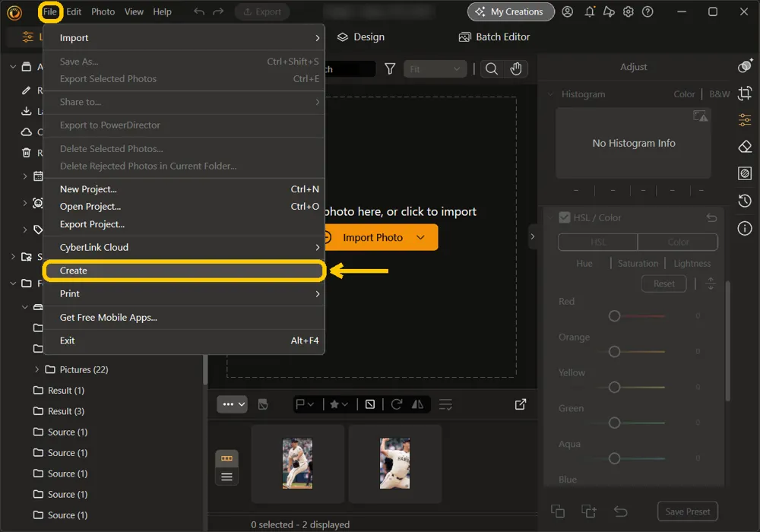Open the Help menu
Viewport: 760px width, 532px height.
(x=162, y=11)
